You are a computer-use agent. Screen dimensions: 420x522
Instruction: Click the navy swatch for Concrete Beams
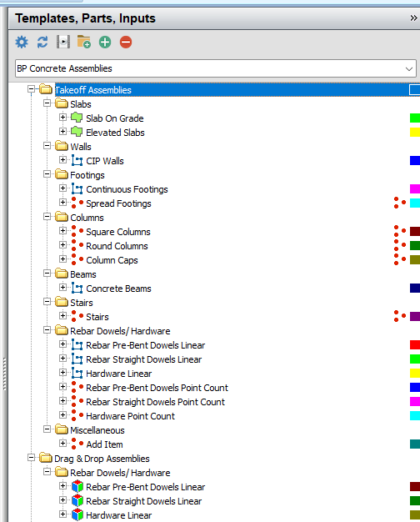click(415, 288)
